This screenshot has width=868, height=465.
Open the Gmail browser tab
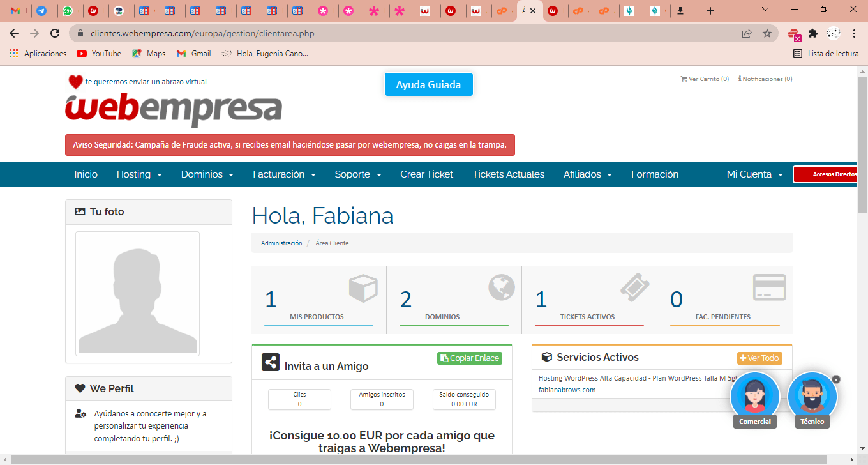point(15,11)
